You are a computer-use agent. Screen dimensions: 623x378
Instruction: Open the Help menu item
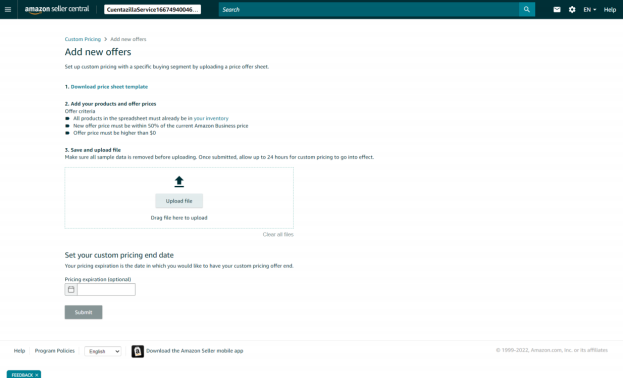click(609, 10)
